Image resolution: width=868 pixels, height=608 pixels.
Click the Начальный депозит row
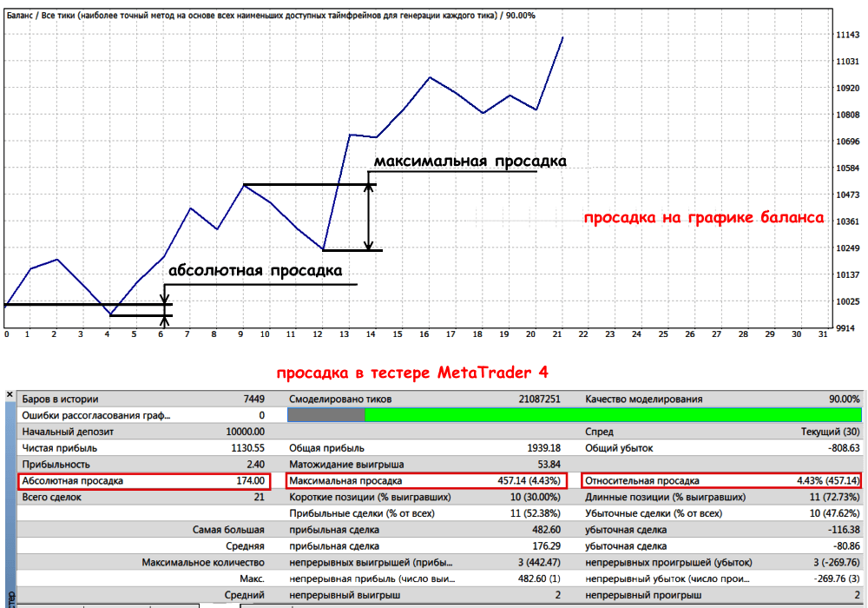[144, 432]
